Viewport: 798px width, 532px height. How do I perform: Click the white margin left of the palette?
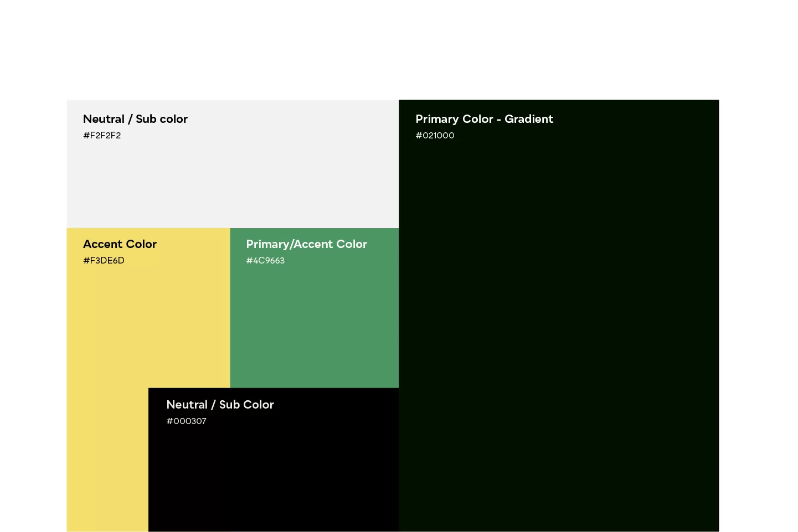[33, 316]
